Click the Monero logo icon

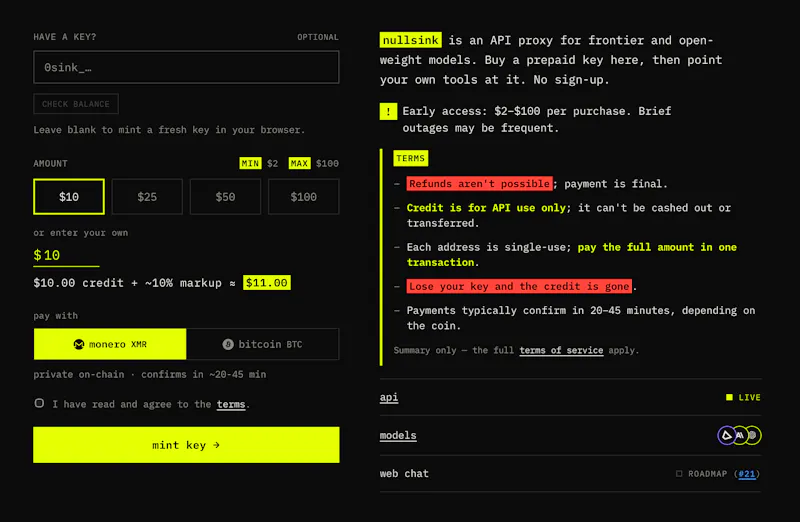pyautogui.click(x=79, y=344)
